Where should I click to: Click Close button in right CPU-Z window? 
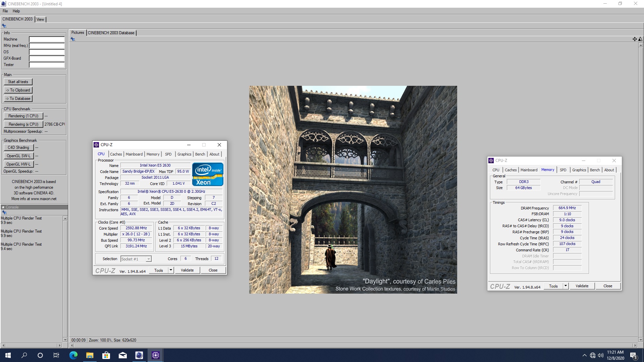(x=608, y=286)
